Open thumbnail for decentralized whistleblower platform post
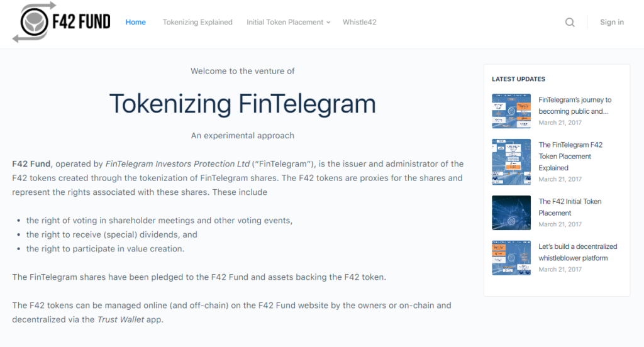This screenshot has width=644, height=347. [x=511, y=258]
